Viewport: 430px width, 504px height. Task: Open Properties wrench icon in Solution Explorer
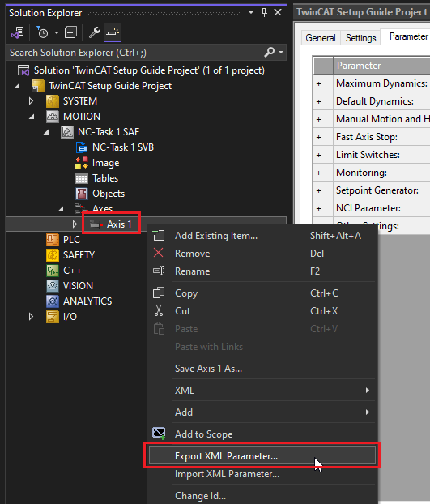[x=95, y=32]
